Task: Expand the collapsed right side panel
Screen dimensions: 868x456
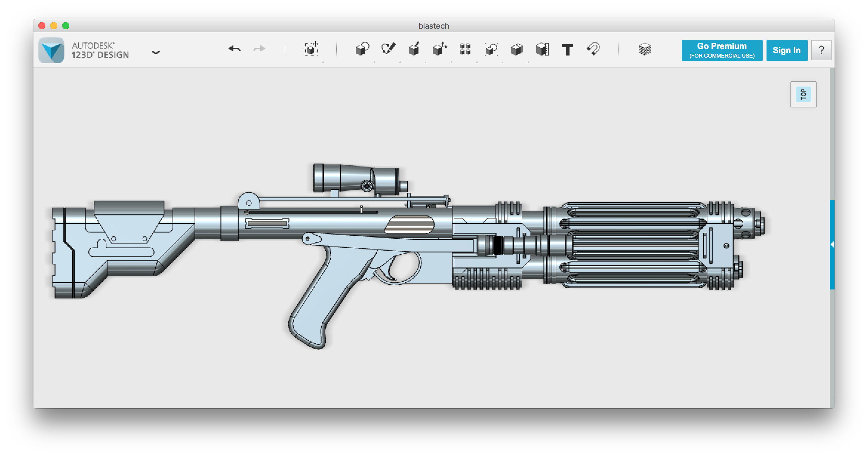Action: (832, 244)
